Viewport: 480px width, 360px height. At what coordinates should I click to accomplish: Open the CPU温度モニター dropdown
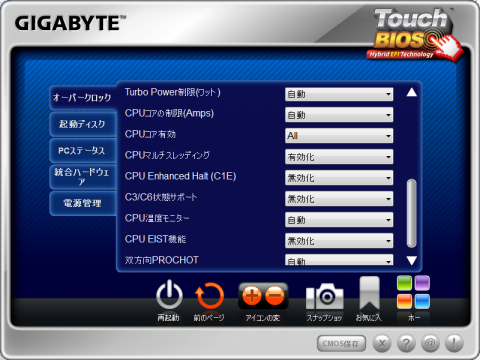[339, 220]
